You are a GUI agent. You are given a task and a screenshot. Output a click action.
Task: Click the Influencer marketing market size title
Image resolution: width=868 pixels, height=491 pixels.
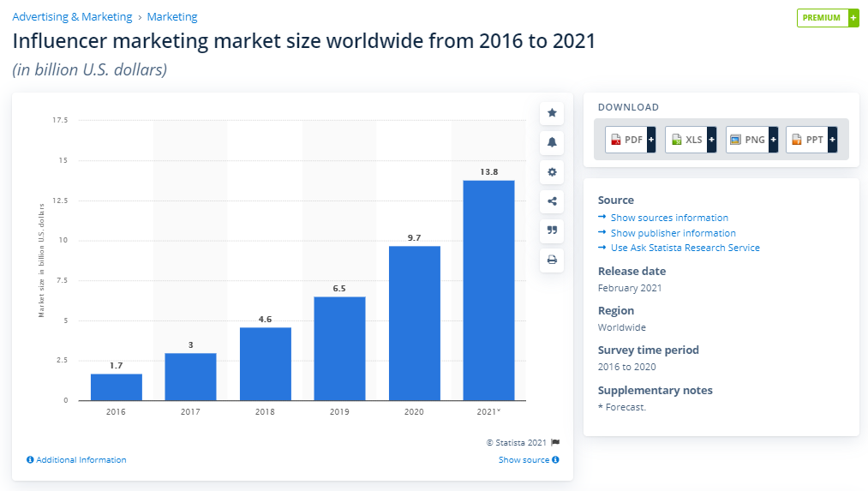point(304,41)
